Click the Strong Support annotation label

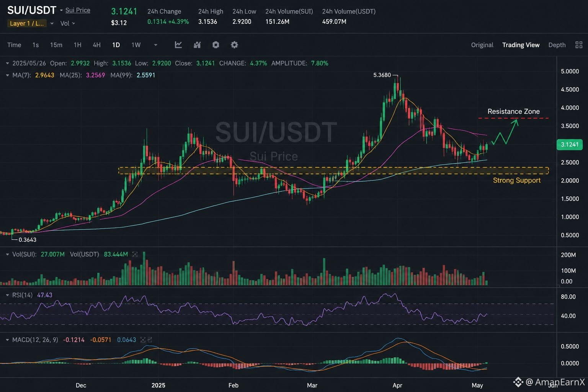coord(517,180)
